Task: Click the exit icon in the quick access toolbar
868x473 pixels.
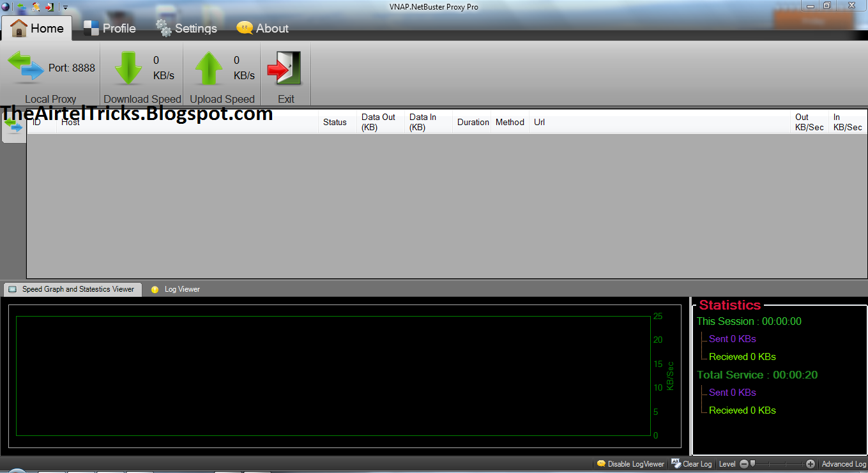Action: [50, 6]
